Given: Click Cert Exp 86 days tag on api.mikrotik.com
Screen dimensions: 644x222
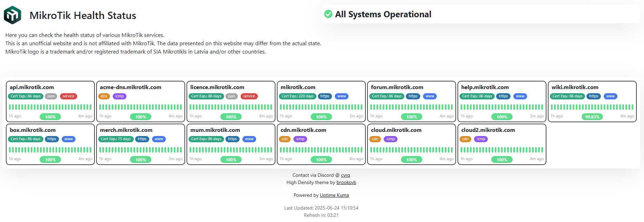Looking at the screenshot, I should tap(26, 96).
